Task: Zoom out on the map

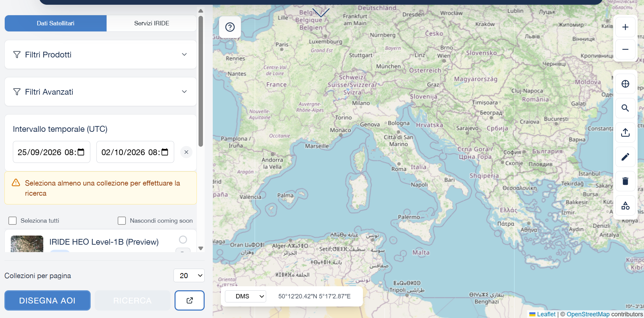Action: (x=625, y=49)
